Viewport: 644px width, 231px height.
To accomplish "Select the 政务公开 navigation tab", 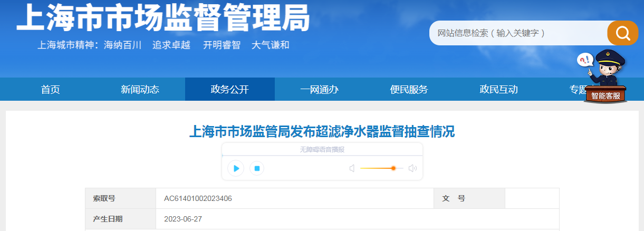I will 229,90.
